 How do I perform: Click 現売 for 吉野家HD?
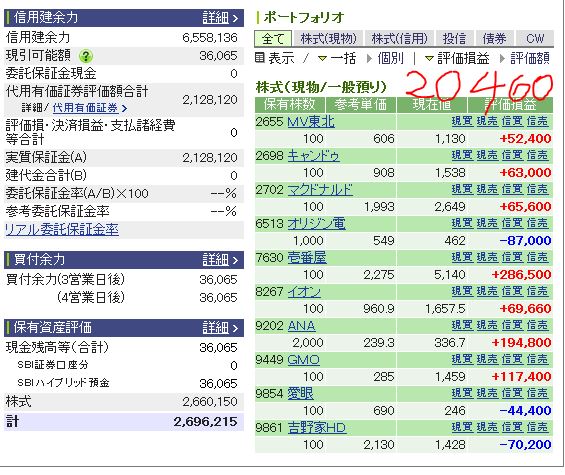click(x=487, y=427)
